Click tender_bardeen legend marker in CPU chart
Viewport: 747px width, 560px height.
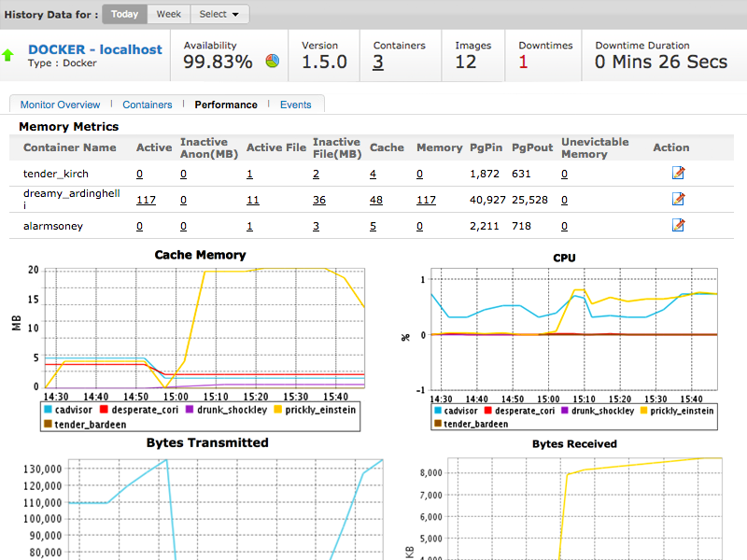point(438,424)
